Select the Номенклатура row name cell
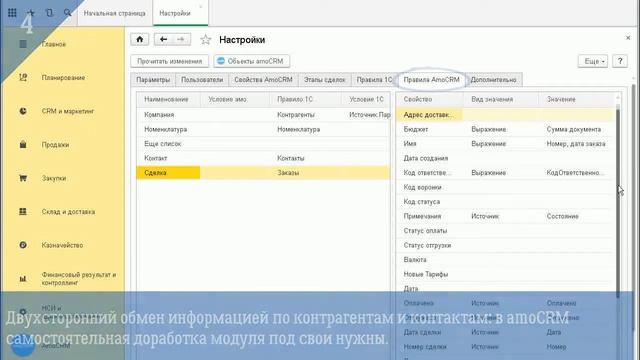 168,129
